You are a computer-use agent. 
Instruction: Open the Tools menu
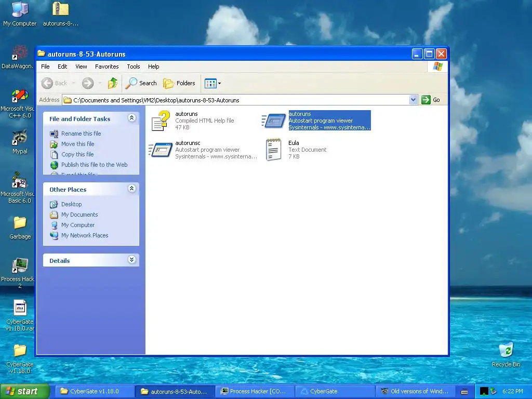(134, 66)
